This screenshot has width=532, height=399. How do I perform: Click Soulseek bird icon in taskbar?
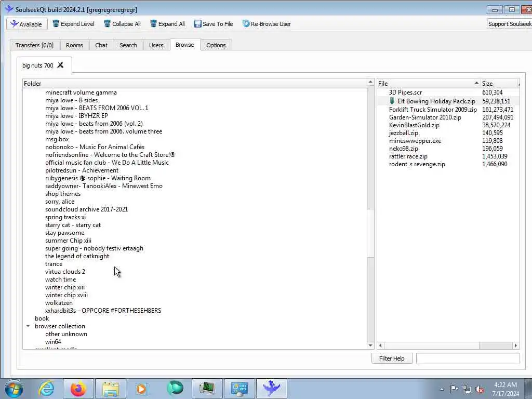point(271,389)
